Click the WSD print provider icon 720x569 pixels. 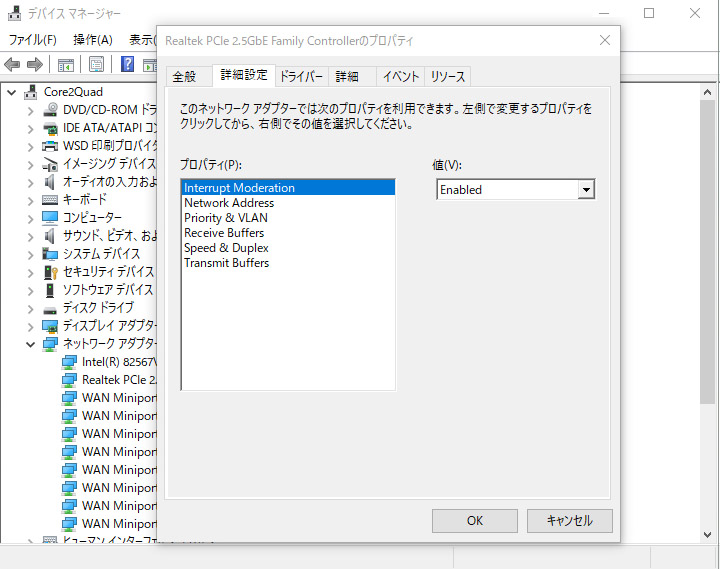pyautogui.click(x=50, y=146)
